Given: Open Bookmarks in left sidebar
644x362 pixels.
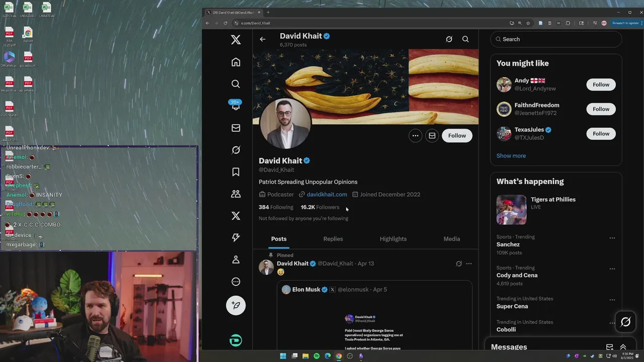Looking at the screenshot, I should point(236,172).
